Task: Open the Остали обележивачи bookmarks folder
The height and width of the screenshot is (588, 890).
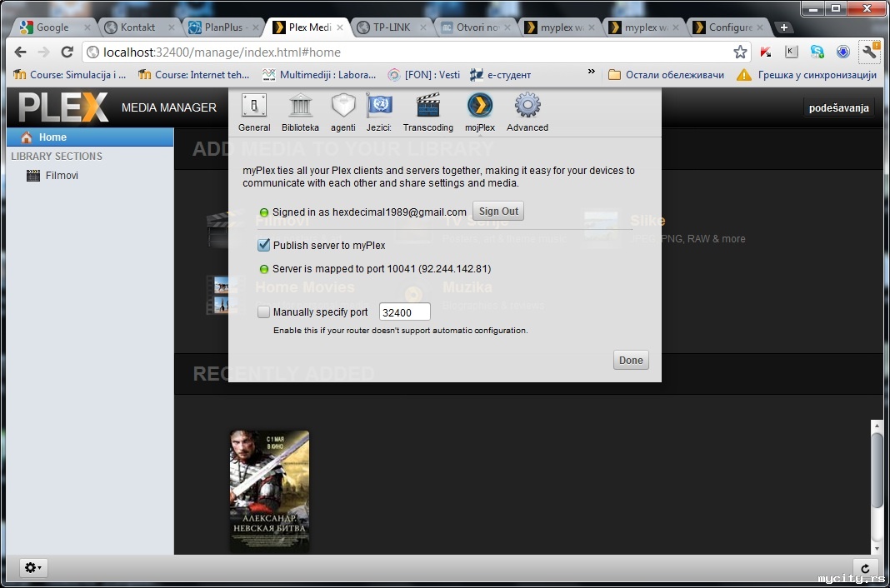Action: pos(666,75)
